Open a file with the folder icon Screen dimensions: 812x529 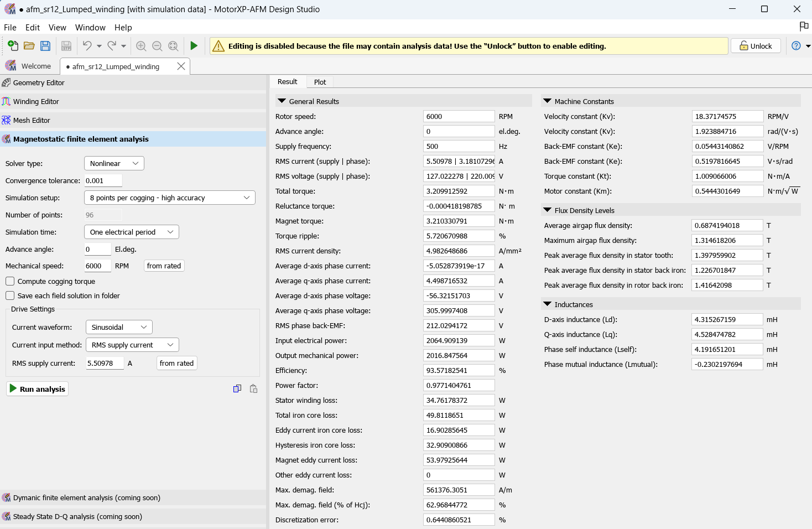29,46
